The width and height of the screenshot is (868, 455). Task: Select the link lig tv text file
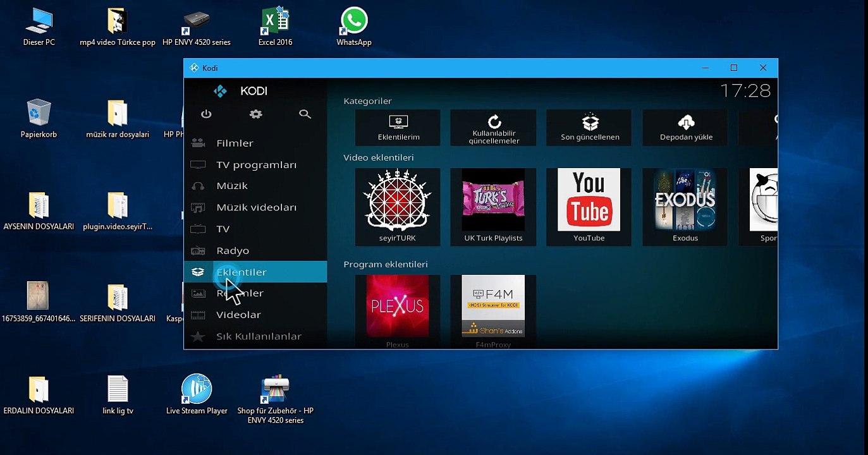tap(118, 396)
